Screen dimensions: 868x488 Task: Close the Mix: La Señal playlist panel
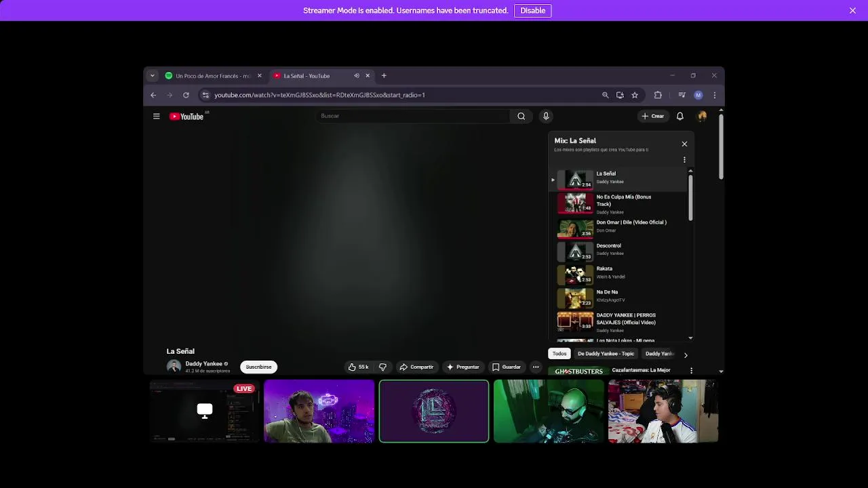(684, 144)
